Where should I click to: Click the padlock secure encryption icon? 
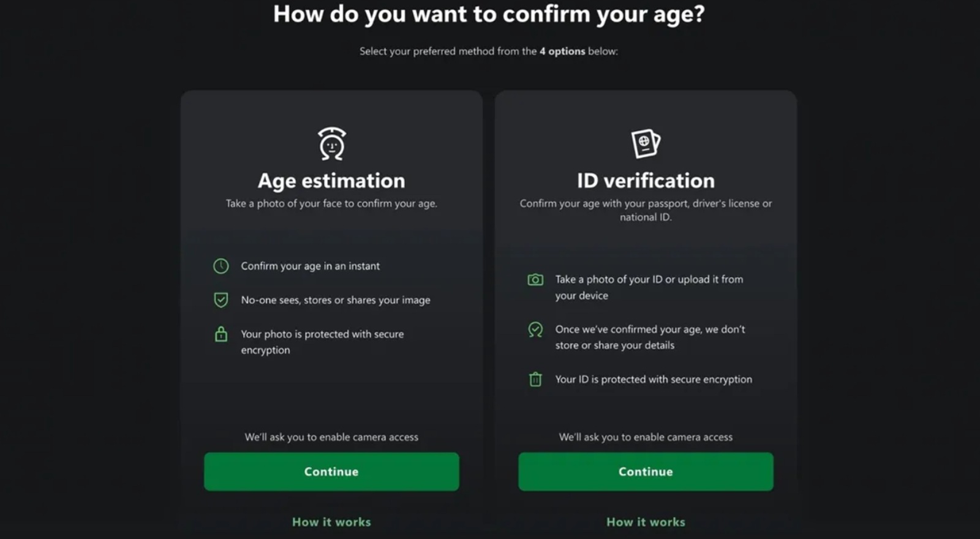221,334
